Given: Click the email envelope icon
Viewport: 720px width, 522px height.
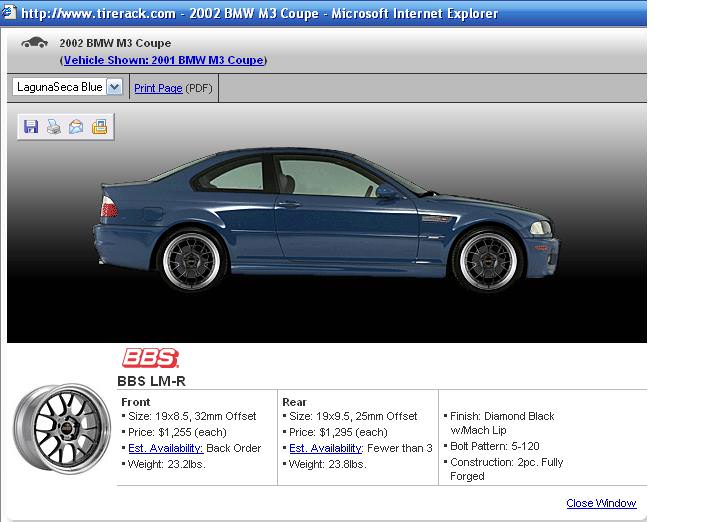Looking at the screenshot, I should coord(76,126).
